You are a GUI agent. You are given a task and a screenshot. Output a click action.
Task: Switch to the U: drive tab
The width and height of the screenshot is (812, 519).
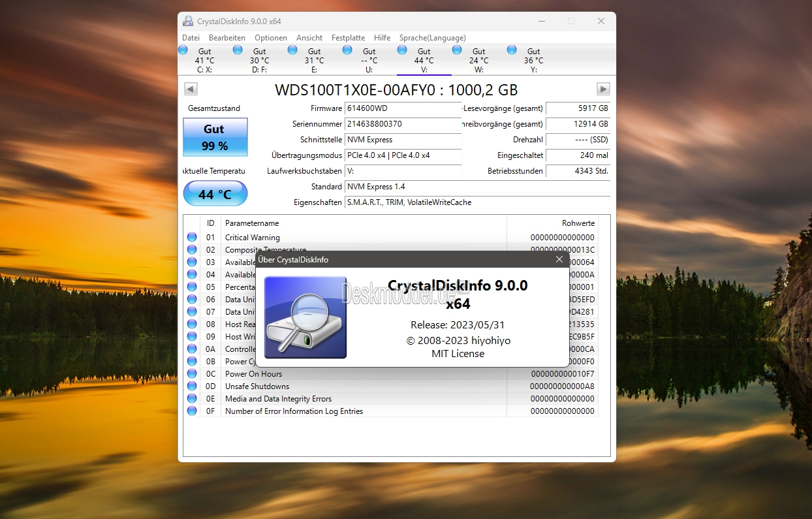pos(369,60)
